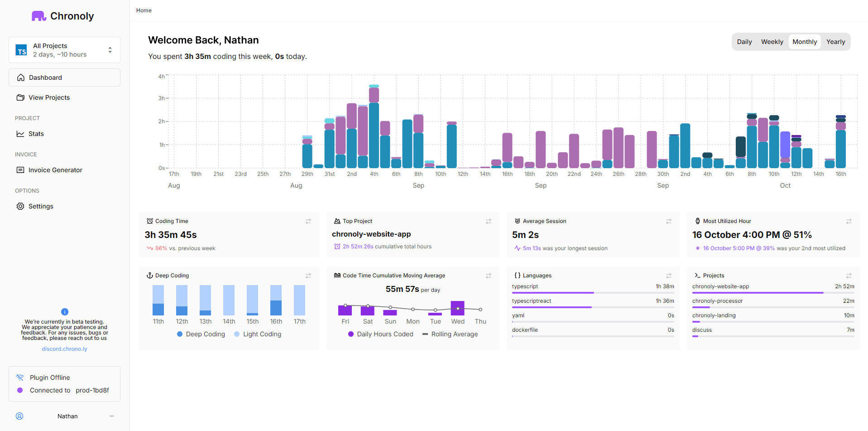Viewport: 868px width, 431px height.
Task: Toggle Light Coding legend series
Action: 258,334
